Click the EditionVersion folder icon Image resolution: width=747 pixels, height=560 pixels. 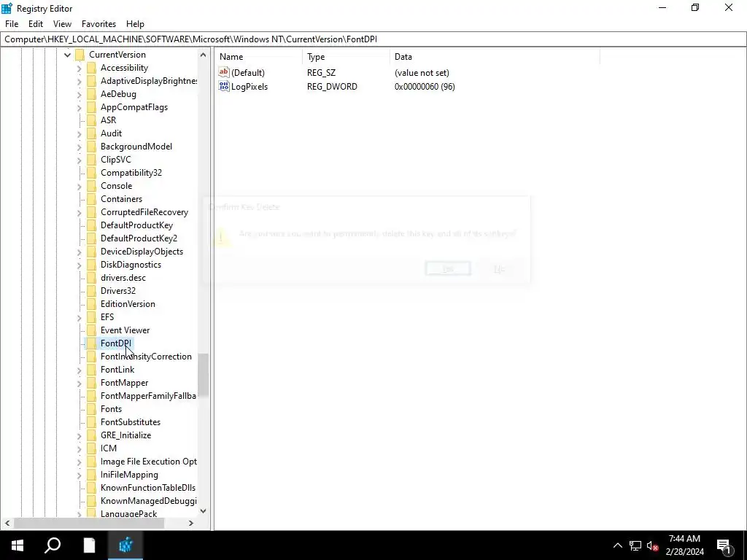click(91, 304)
